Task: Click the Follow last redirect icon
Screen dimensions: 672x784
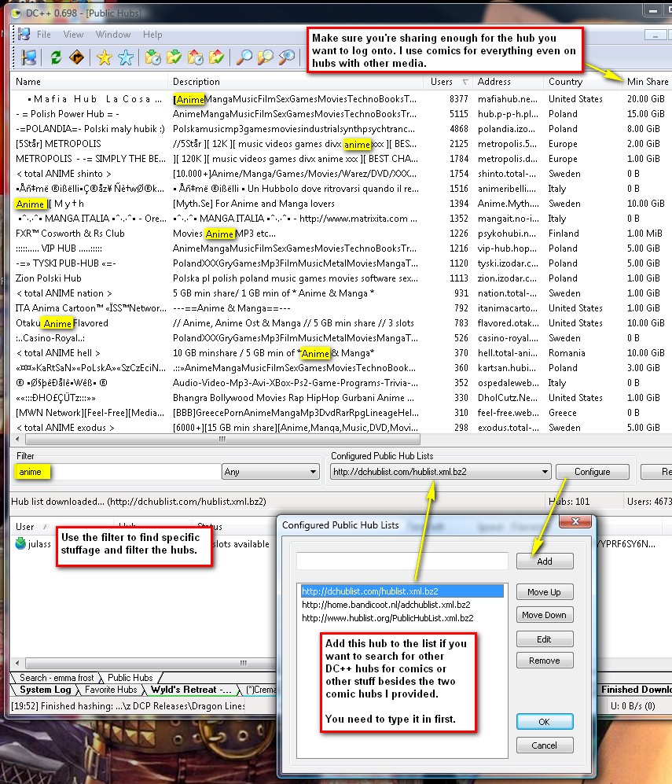Action: click(76, 57)
